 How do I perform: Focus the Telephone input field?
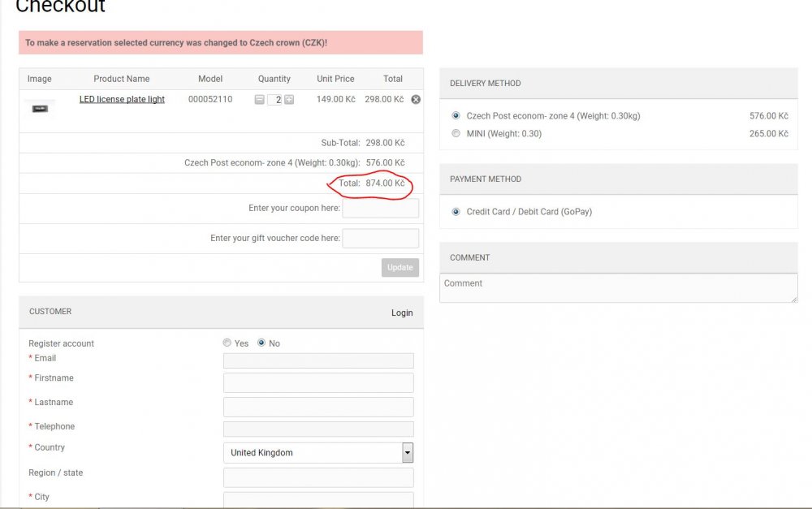point(318,429)
